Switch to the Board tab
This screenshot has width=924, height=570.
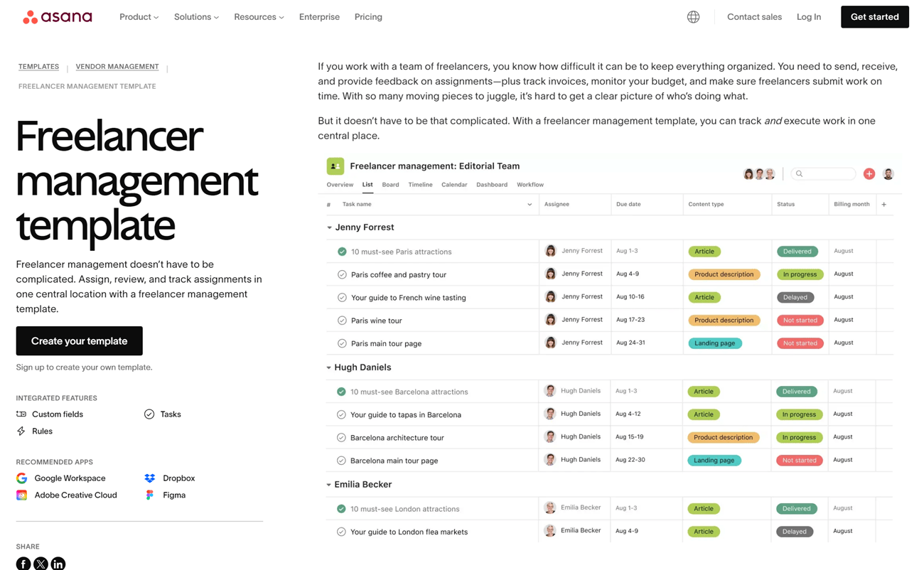(390, 185)
